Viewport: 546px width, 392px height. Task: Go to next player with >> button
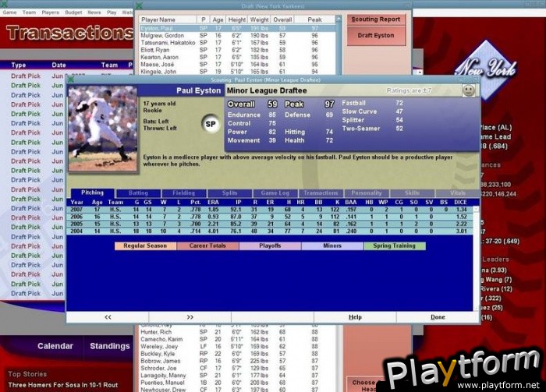tap(190, 317)
